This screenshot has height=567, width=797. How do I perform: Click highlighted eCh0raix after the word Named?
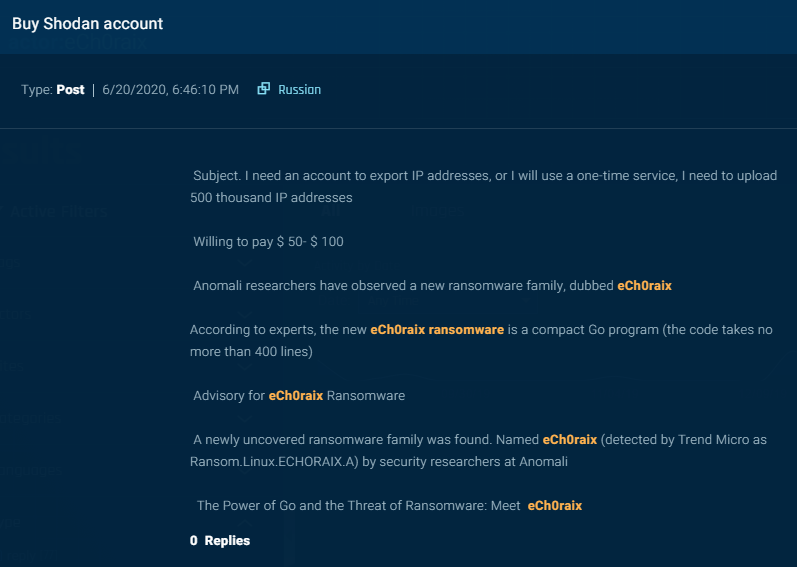point(570,439)
